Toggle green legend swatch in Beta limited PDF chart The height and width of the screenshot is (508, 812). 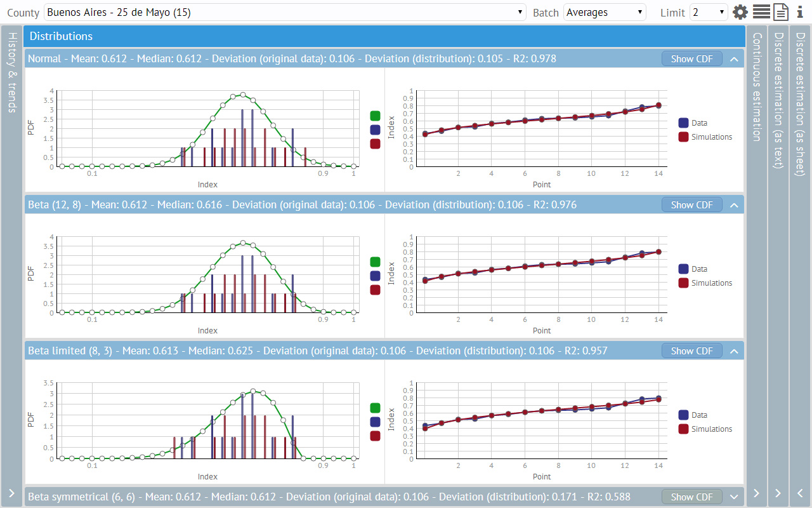tap(375, 408)
